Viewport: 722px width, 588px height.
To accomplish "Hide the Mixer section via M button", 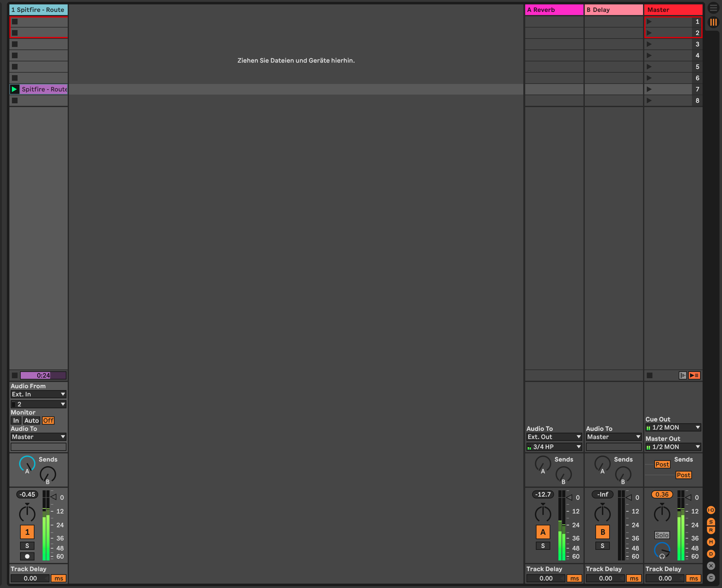I will coord(711,542).
